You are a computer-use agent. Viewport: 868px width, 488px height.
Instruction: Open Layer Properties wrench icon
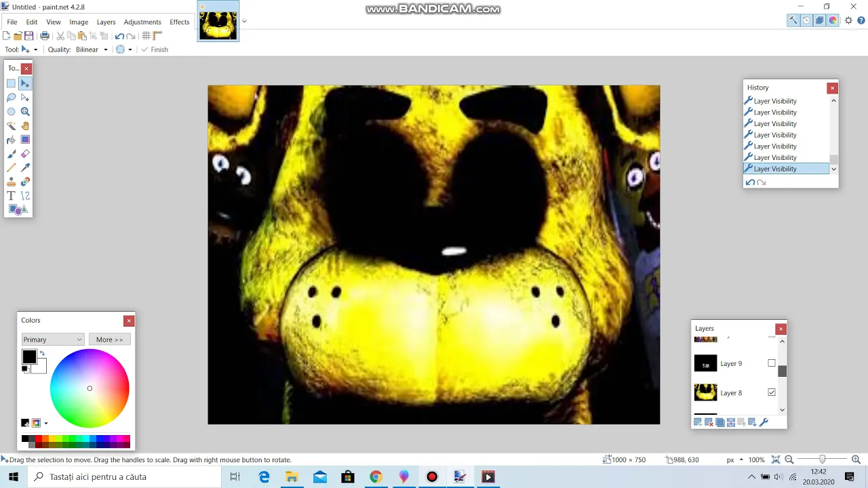(x=764, y=422)
